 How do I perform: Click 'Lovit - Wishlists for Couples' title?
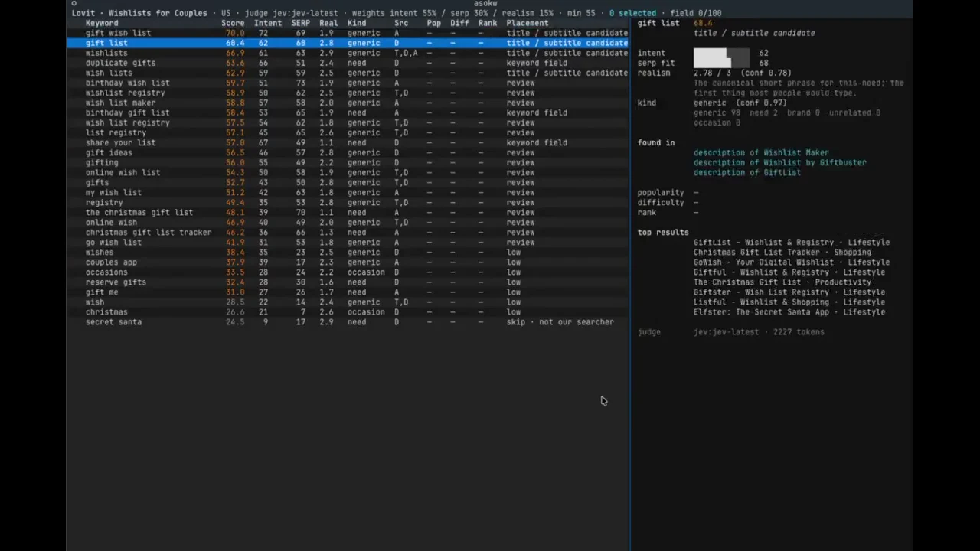pyautogui.click(x=139, y=13)
